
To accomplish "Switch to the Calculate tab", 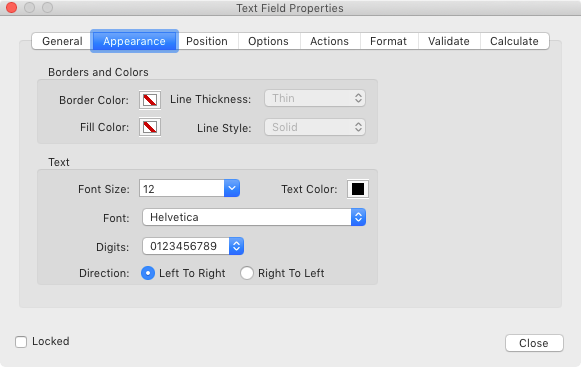I will 514,41.
